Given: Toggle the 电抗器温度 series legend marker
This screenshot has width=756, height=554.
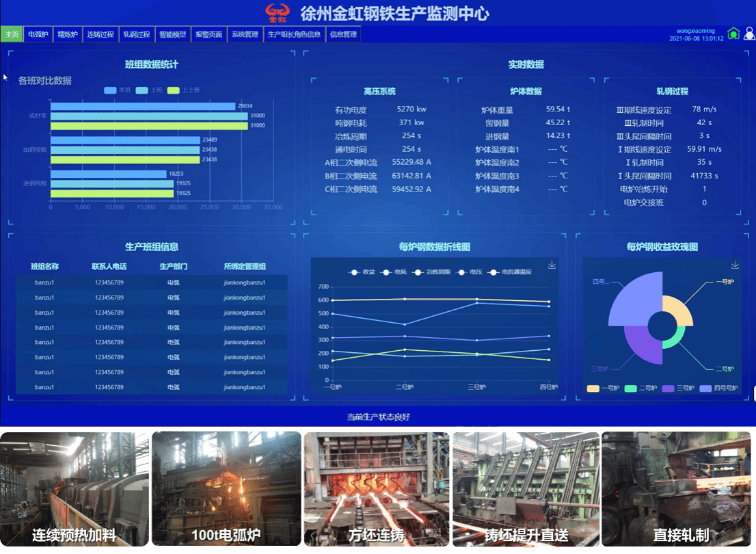Looking at the screenshot, I should 492,272.
